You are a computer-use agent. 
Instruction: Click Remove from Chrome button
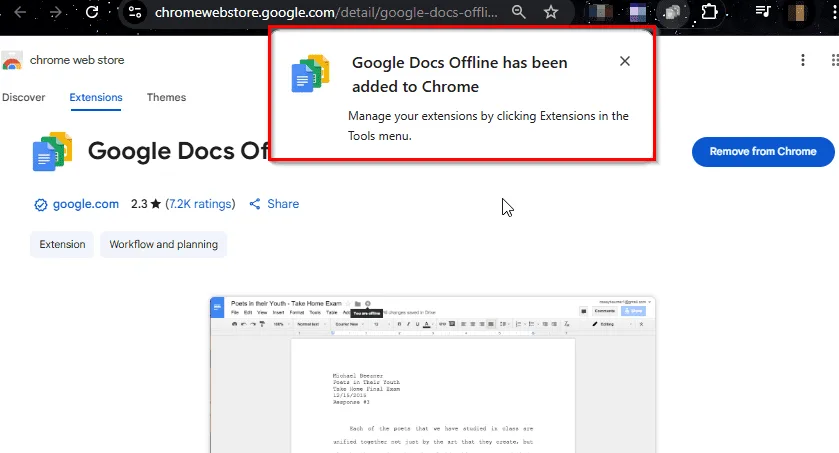click(763, 151)
